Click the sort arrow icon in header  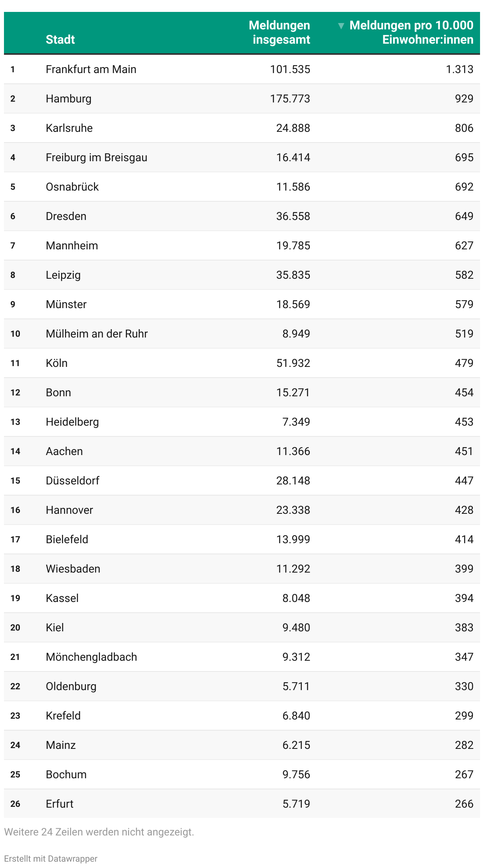click(341, 26)
